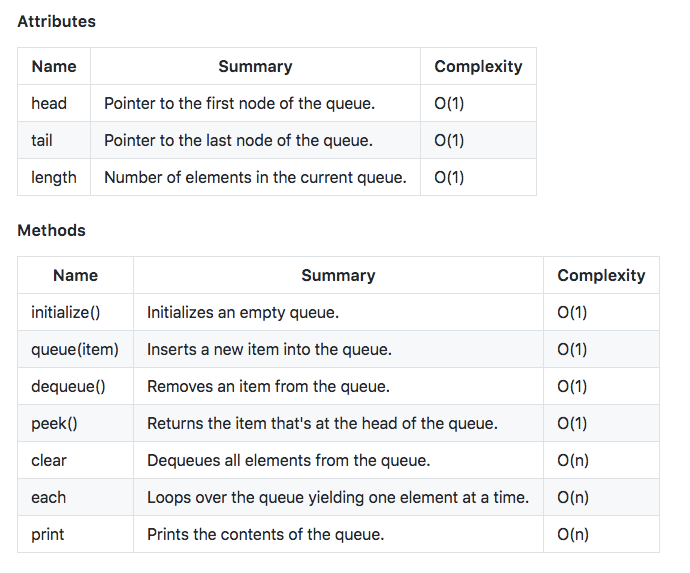Select the each method name cell
Image resolution: width=690 pixels, height=573 pixels.
pyautogui.click(x=48, y=497)
